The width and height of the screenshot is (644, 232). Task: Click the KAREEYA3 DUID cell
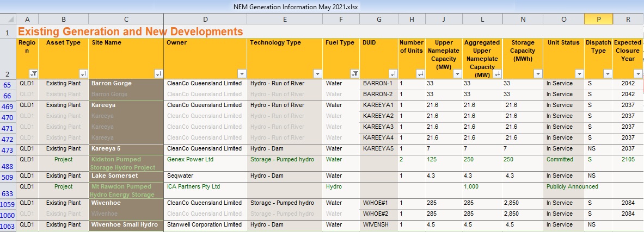coord(379,127)
